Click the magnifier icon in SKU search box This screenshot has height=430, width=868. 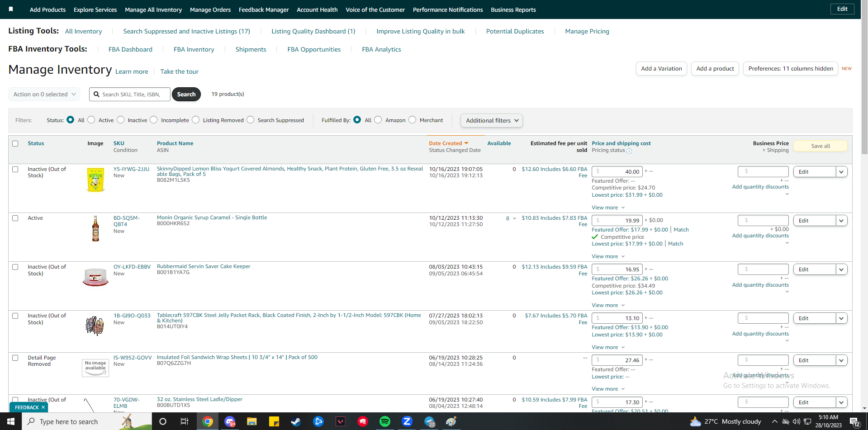pyautogui.click(x=96, y=94)
